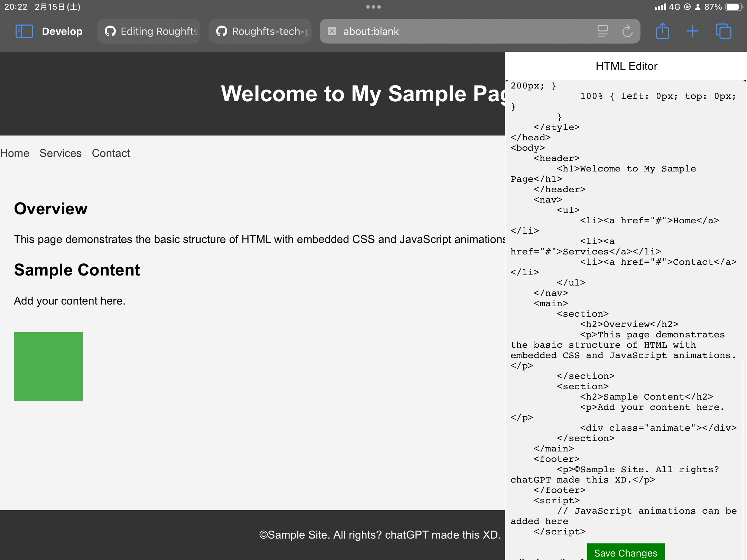Screen dimensions: 747x560
Task: Click the GitHub icon on the Editing Roughfts tab
Action: click(x=110, y=31)
